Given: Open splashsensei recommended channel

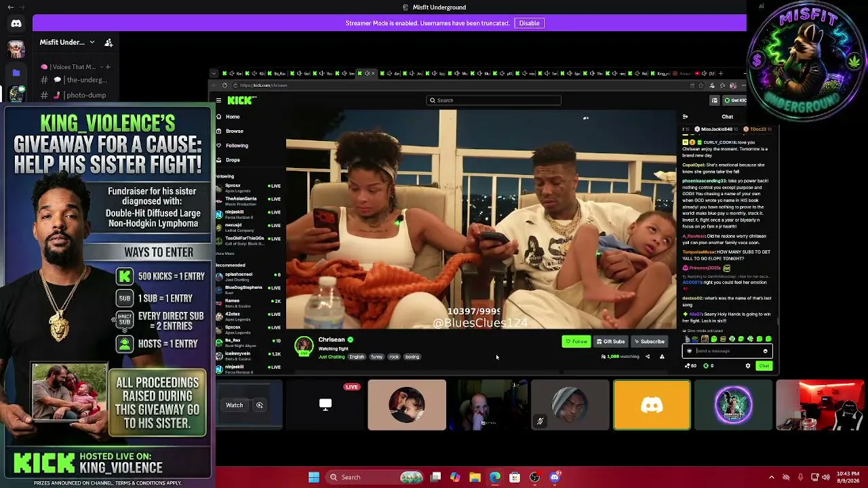Looking at the screenshot, I should pyautogui.click(x=248, y=277).
